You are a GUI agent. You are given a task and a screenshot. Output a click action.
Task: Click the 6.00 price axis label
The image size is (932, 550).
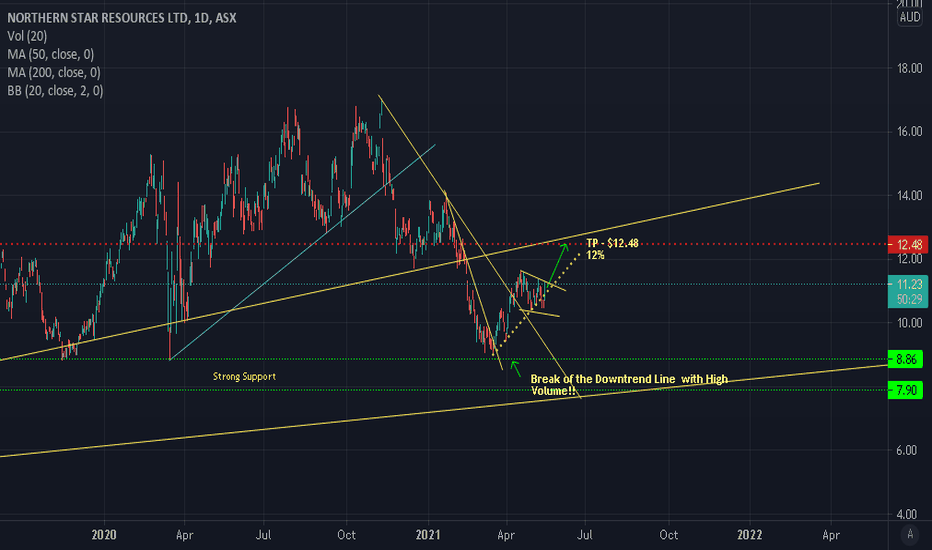point(906,450)
